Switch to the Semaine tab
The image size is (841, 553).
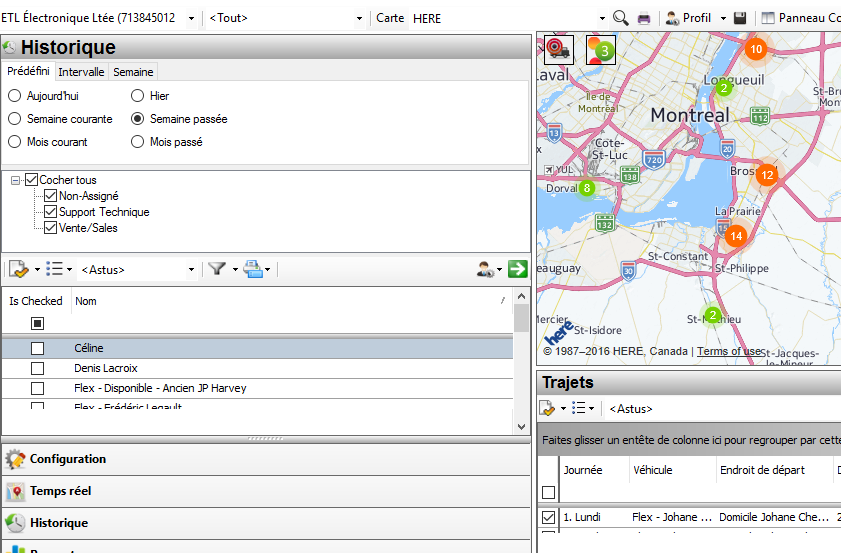click(x=132, y=72)
